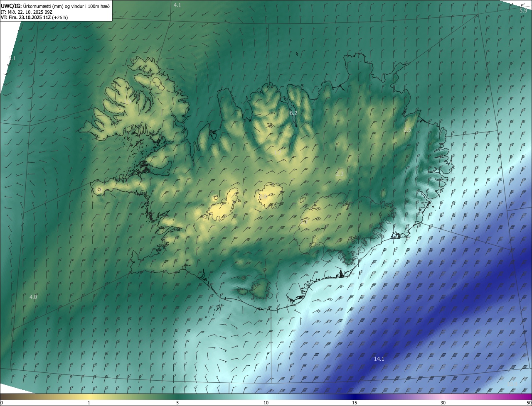532x406 pixels.
Task: Click the colorbar tick label 30
Action: (x=443, y=403)
